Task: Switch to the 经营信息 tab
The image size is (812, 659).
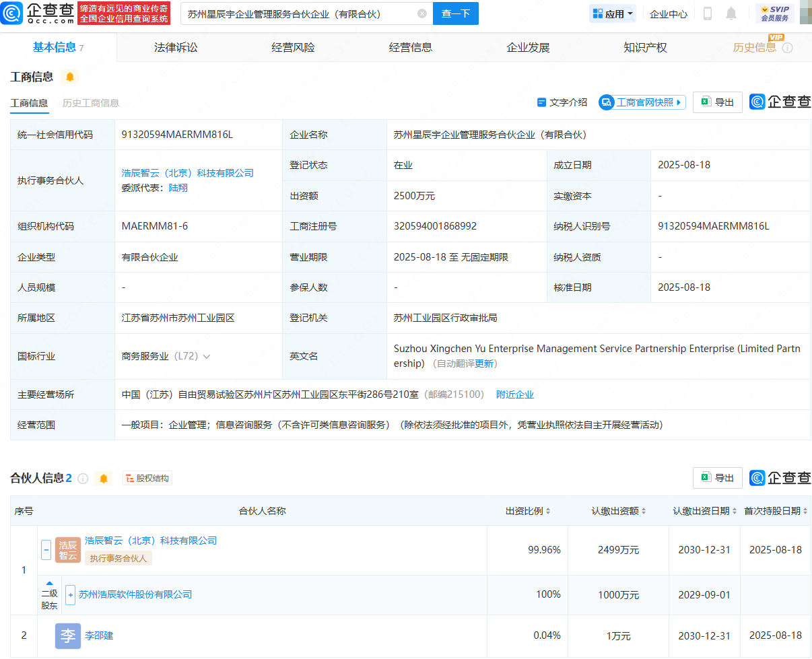Action: tap(411, 47)
